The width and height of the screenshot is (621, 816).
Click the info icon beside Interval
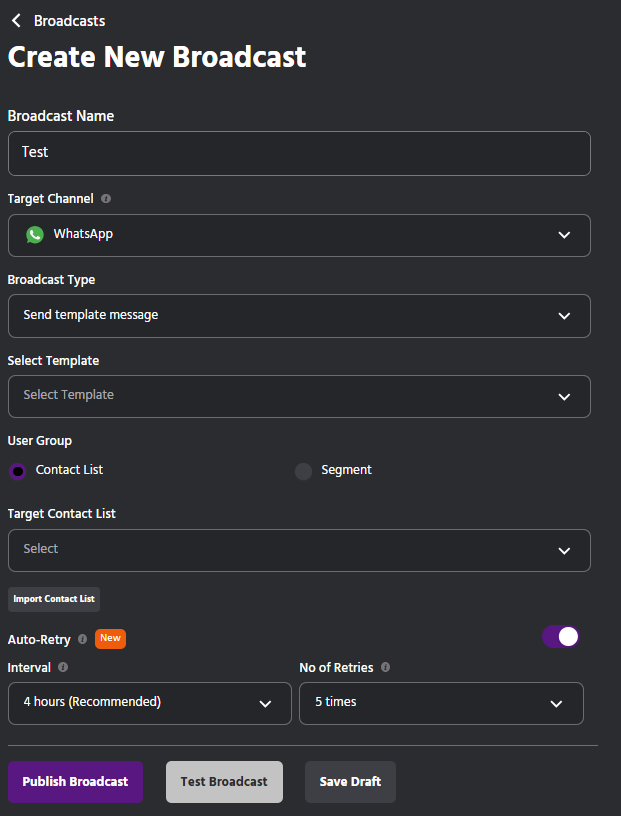click(x=63, y=667)
